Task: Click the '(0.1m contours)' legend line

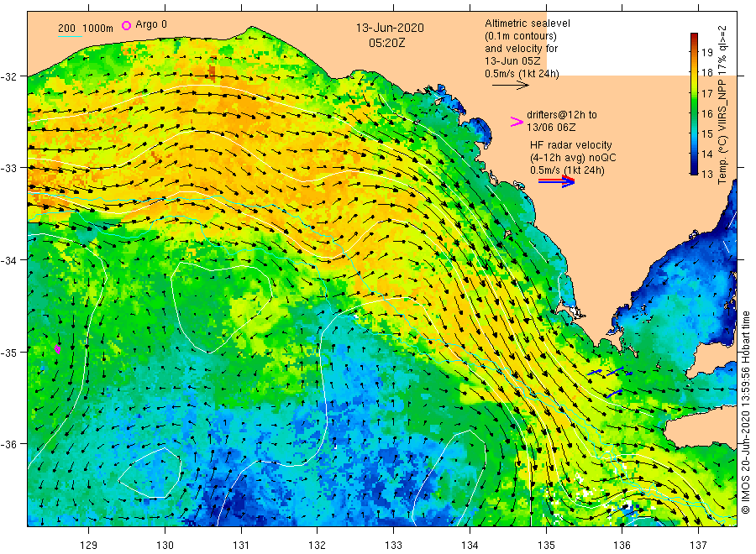Action: [x=521, y=36]
